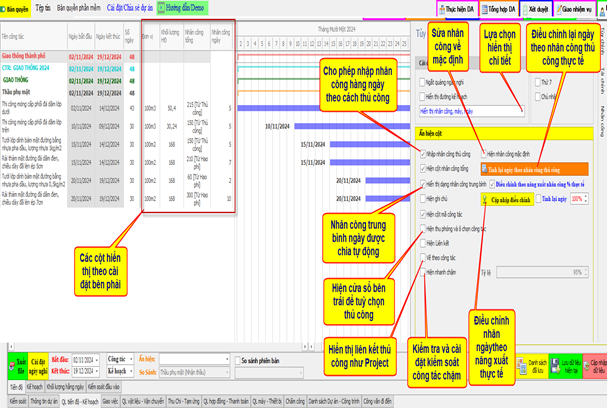The image size is (608, 408).
Task: Switch to the Khối lượng hằng ngày tab
Action: (x=66, y=386)
